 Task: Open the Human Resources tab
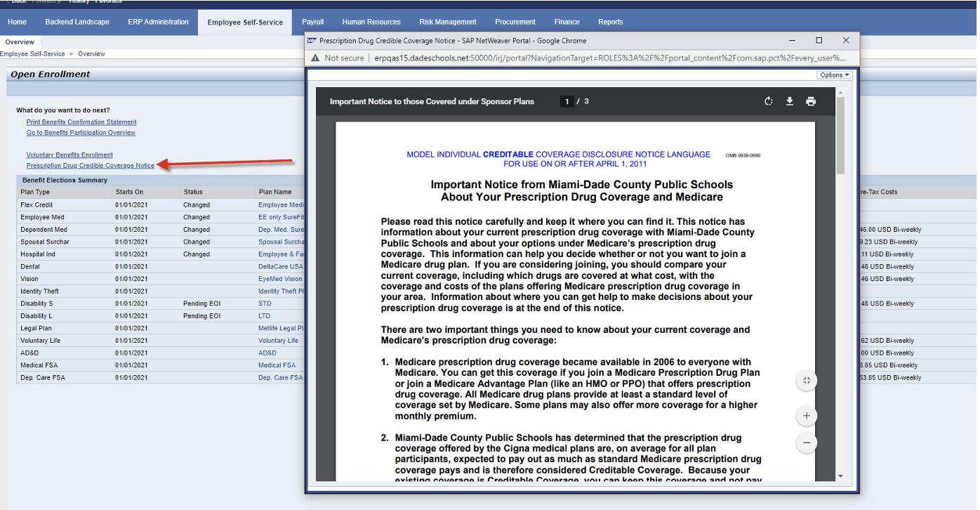[371, 22]
